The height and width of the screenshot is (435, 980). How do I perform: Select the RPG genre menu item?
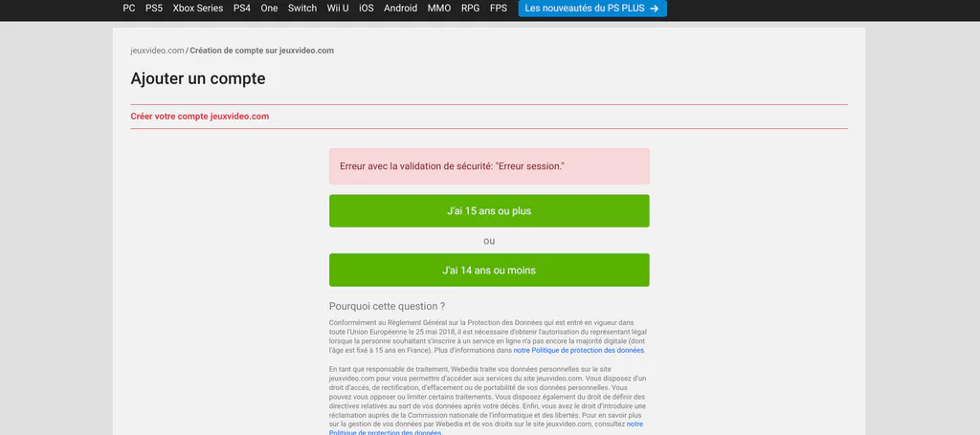coord(471,8)
